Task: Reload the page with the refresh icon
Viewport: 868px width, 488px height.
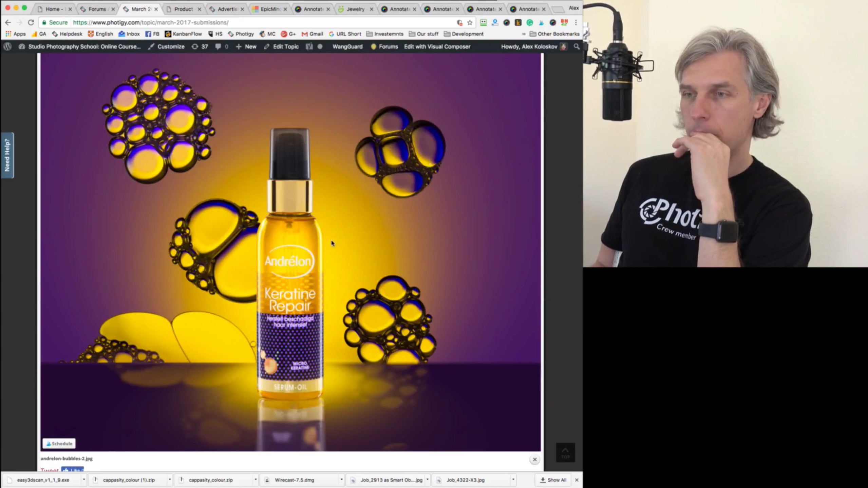Action: tap(31, 22)
